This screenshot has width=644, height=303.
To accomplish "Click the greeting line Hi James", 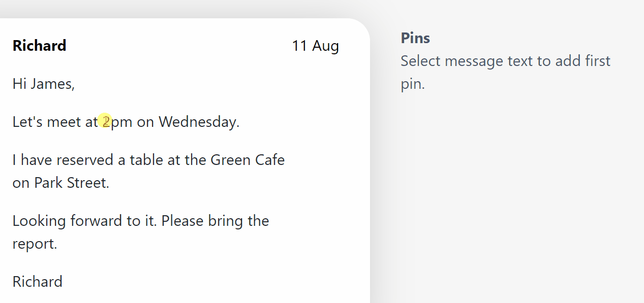I will [44, 84].
